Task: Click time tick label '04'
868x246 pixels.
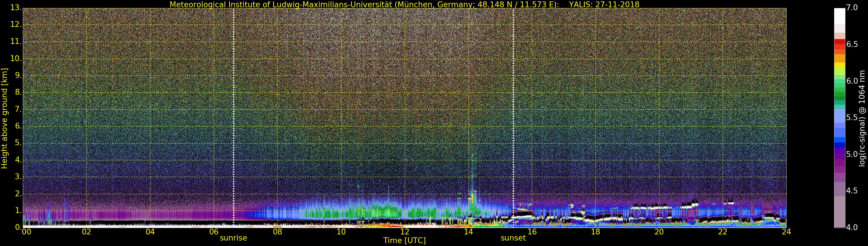Action: tap(150, 232)
